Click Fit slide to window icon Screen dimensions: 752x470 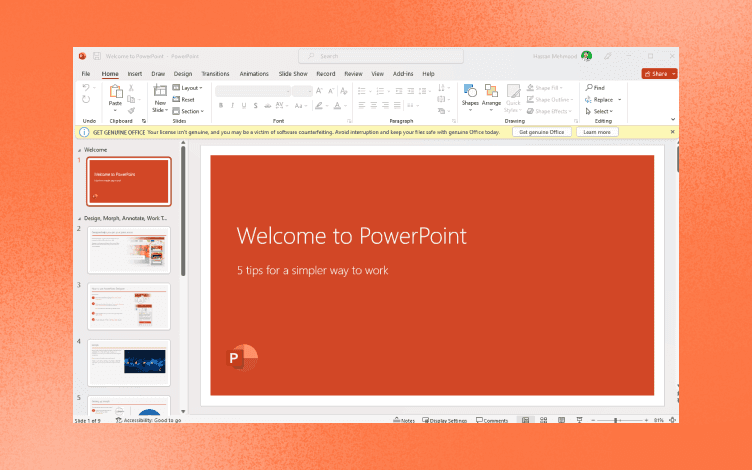[x=672, y=420]
